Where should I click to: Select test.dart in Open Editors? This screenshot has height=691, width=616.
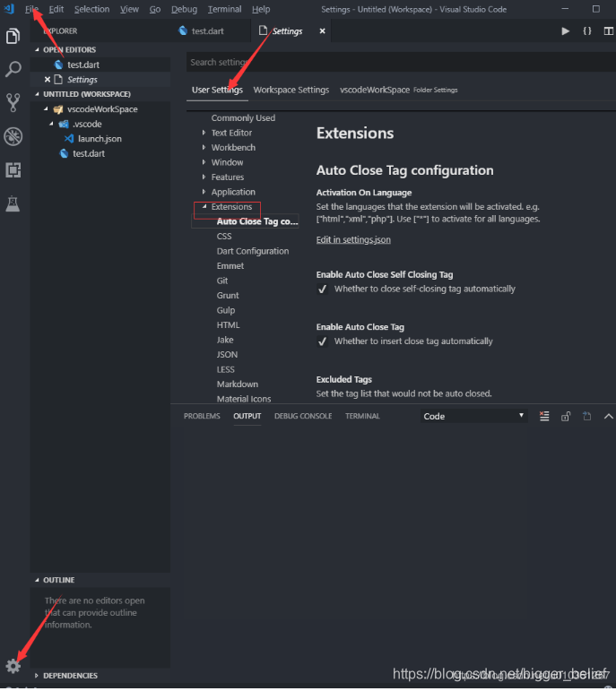83,65
